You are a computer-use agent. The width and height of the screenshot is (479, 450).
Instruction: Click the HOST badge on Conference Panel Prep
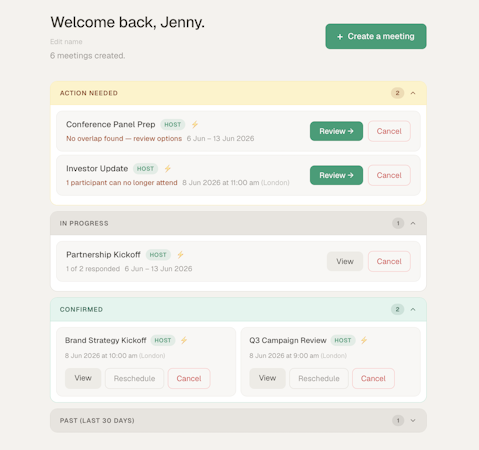[x=173, y=125]
